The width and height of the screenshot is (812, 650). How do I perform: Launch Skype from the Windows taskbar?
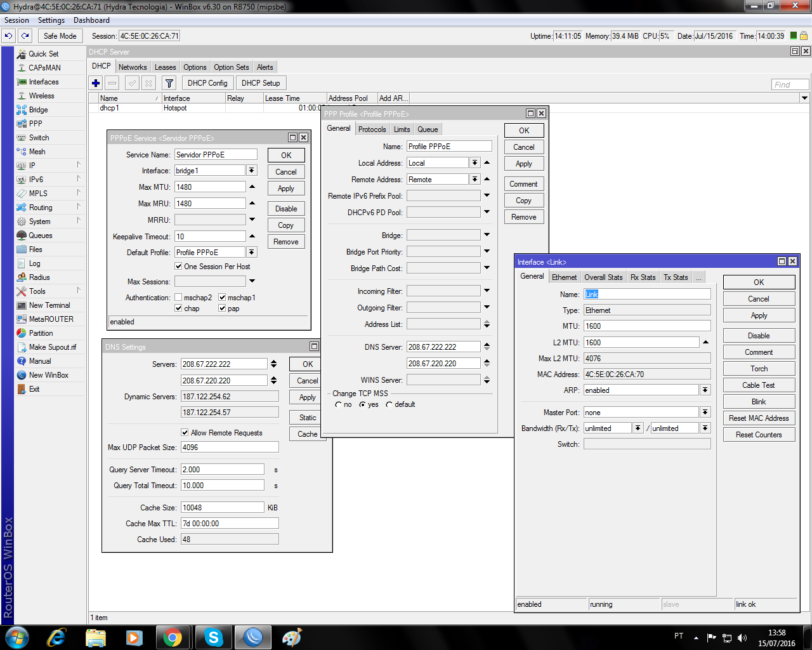tap(213, 637)
